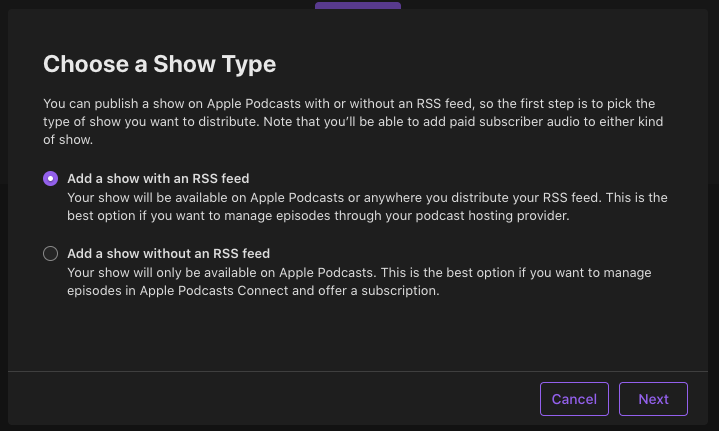
Task: Dismiss the dialog with Cancel
Action: tap(574, 399)
